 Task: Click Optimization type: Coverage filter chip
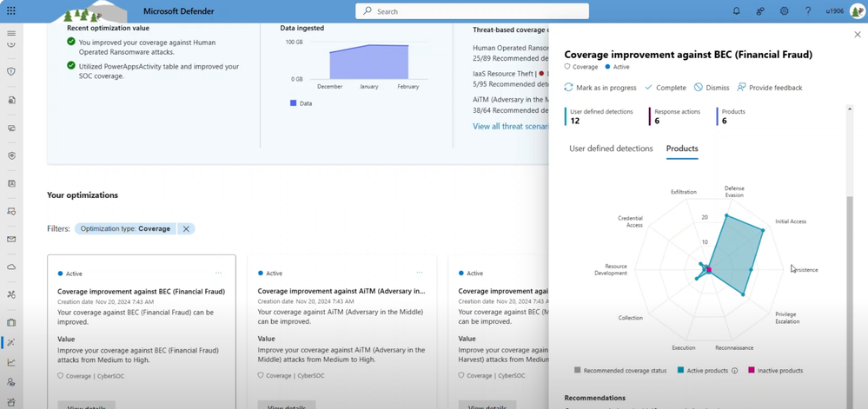point(125,228)
